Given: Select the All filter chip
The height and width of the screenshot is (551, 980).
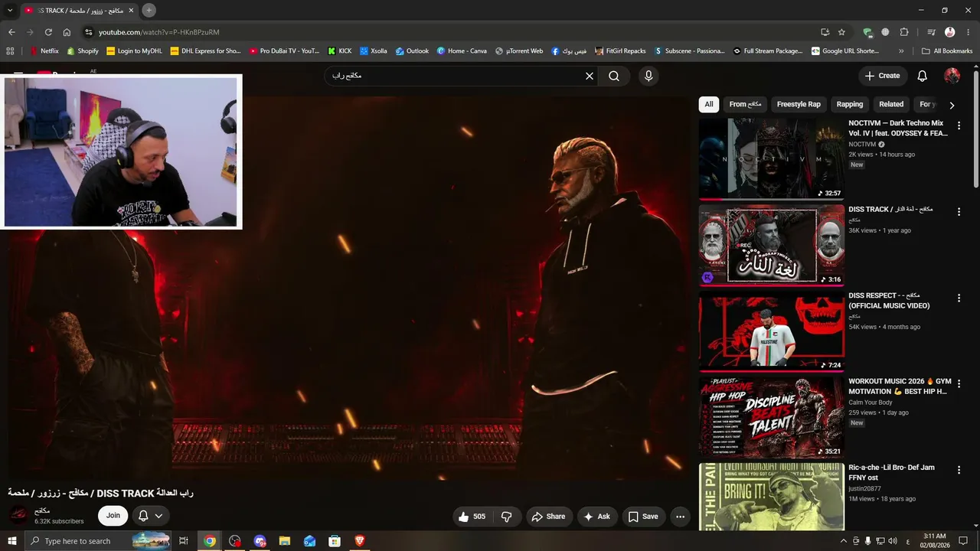Looking at the screenshot, I should [709, 104].
